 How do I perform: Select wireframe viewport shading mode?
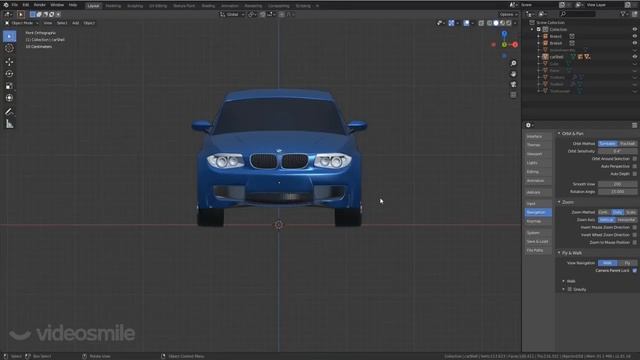coord(489,23)
